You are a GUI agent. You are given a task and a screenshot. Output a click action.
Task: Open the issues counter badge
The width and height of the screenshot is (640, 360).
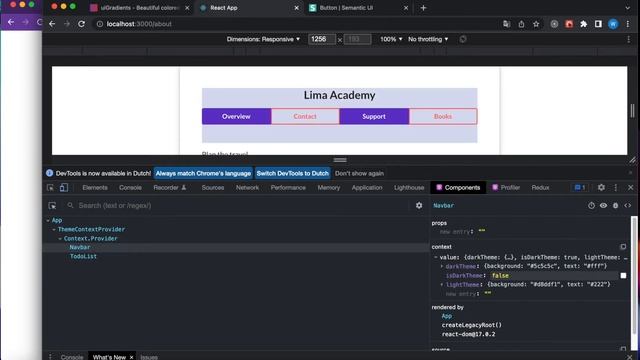(580, 187)
